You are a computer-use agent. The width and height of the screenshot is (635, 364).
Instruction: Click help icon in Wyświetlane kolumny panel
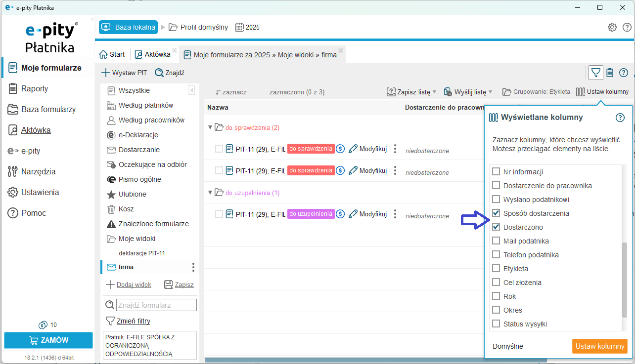point(620,118)
